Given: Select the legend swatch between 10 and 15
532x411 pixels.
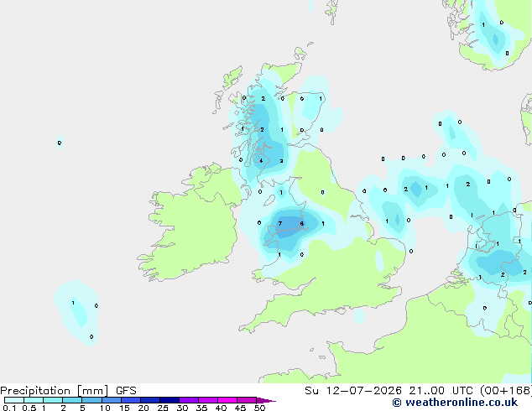Looking at the screenshot, I should coord(111,400).
